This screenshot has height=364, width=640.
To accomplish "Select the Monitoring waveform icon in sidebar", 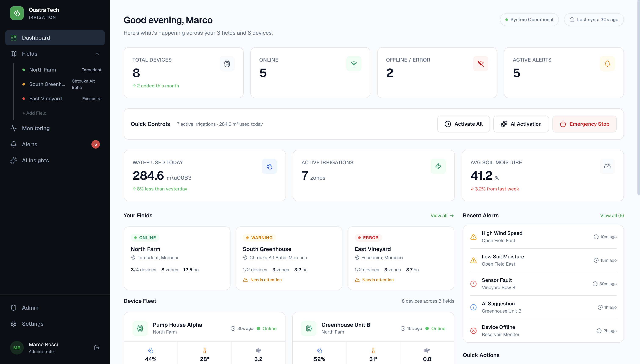I will pos(14,128).
